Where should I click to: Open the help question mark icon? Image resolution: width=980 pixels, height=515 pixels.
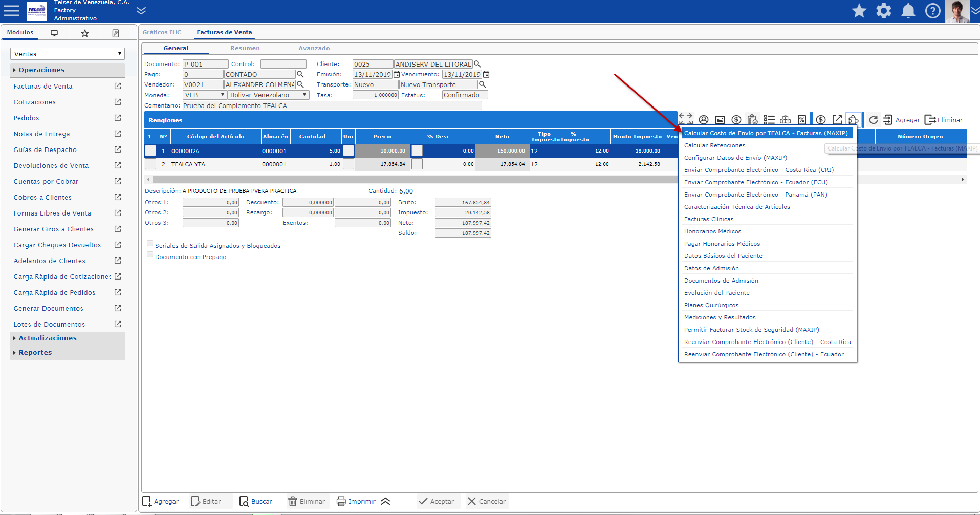pos(933,11)
